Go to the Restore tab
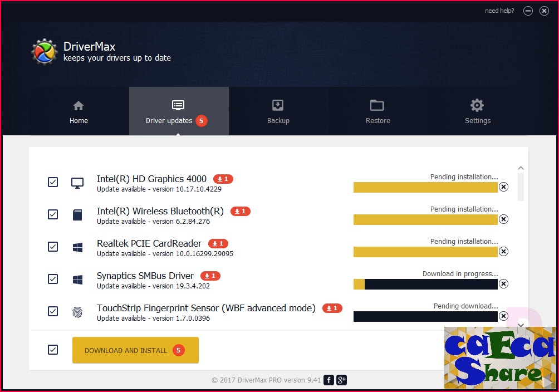Screen dimensions: 559x392 coord(377,112)
